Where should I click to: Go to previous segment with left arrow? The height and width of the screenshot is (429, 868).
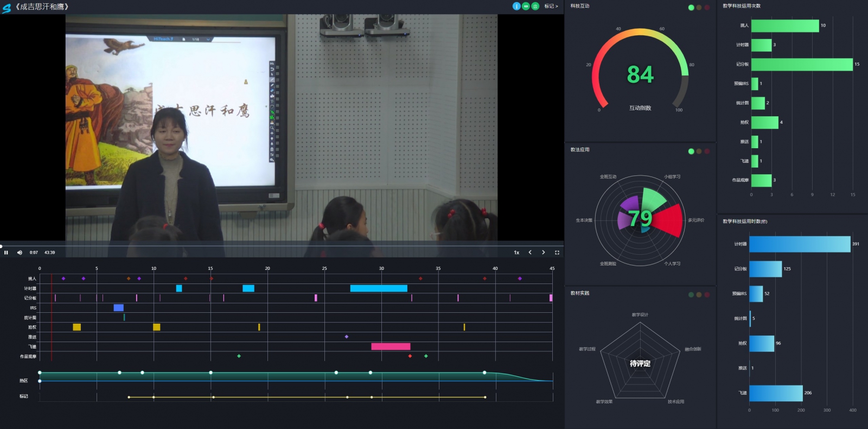click(530, 253)
